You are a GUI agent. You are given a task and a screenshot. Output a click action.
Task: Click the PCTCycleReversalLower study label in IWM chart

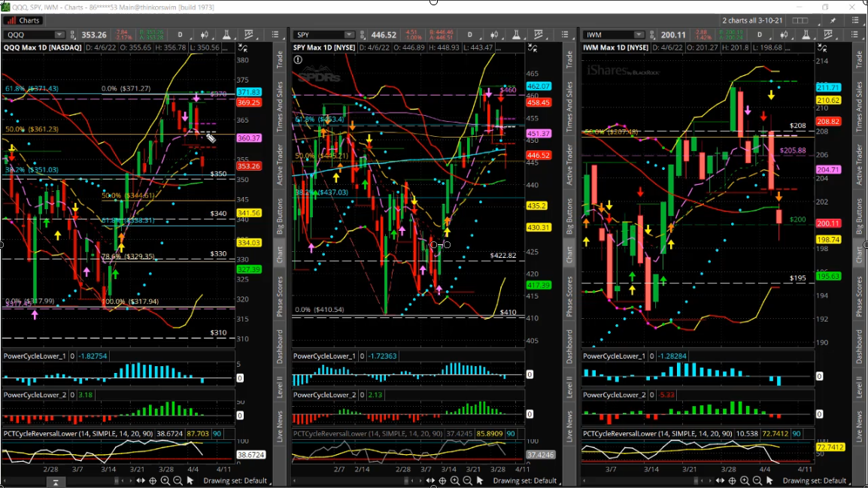[657, 434]
